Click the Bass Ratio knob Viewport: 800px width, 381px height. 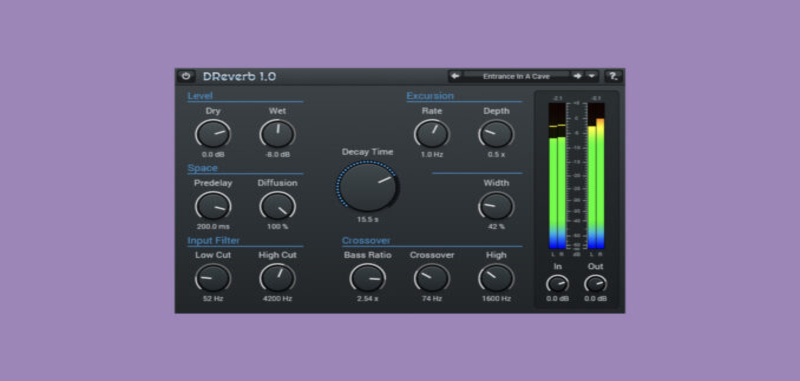point(367,278)
